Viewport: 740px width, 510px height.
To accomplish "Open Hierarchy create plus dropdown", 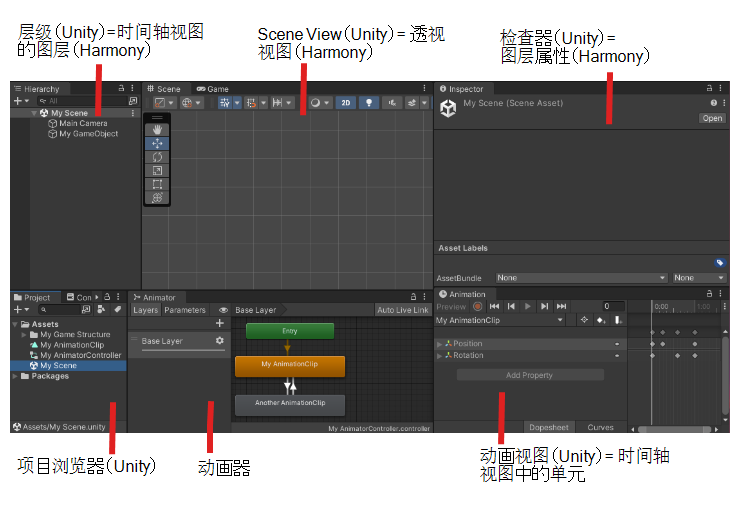I will point(21,101).
